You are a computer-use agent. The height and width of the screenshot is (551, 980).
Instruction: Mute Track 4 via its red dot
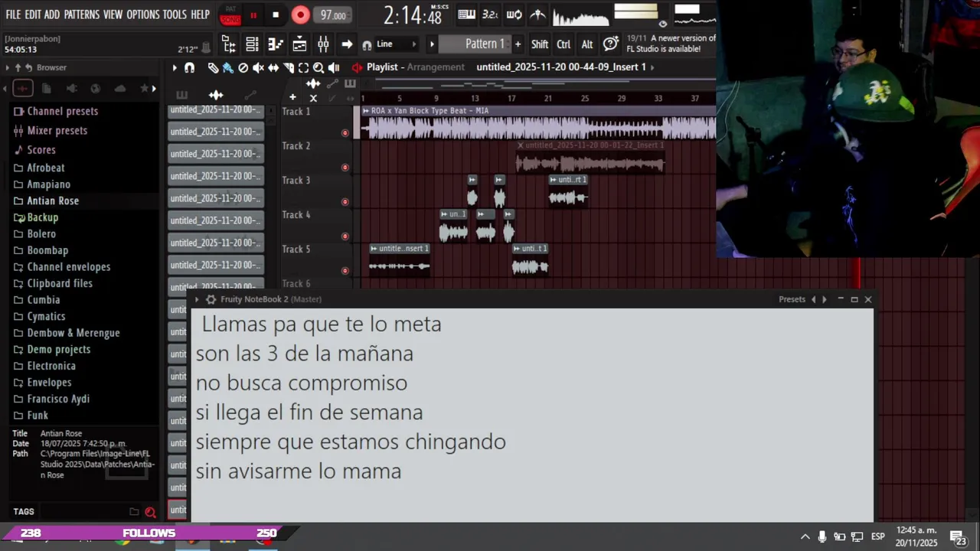point(345,236)
